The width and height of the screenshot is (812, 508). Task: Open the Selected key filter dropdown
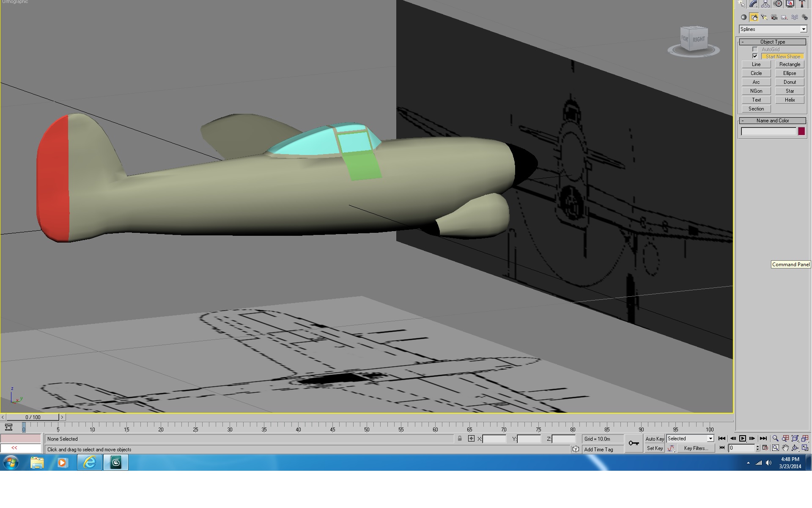click(x=690, y=439)
